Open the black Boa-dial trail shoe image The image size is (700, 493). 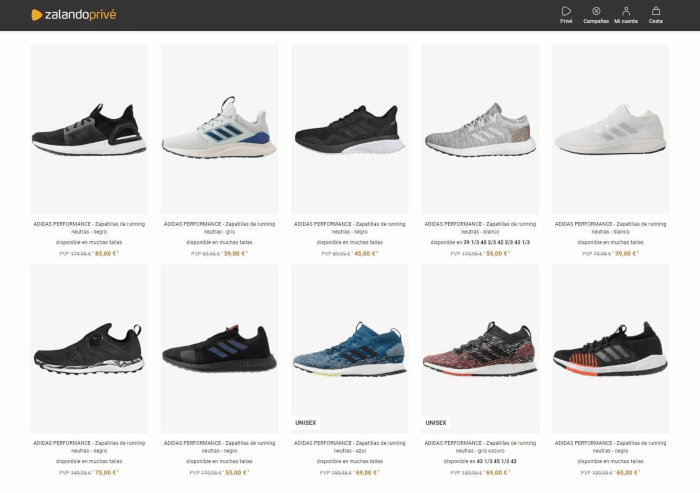click(x=89, y=349)
